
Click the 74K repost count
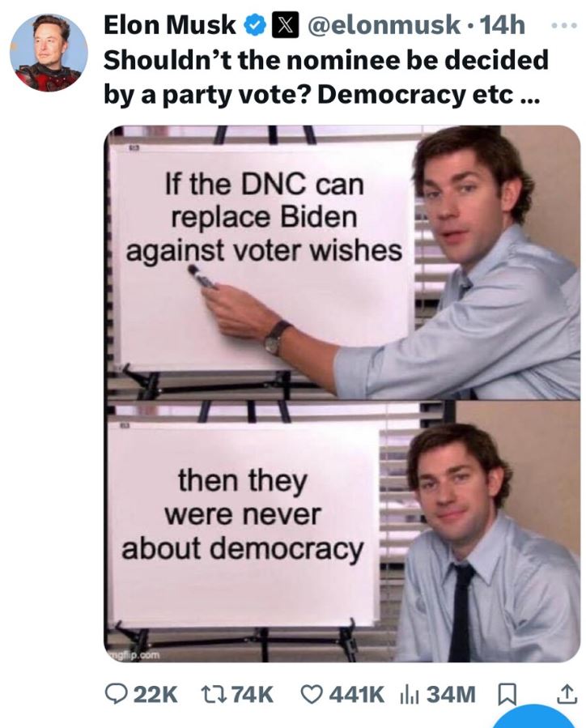click(x=252, y=695)
